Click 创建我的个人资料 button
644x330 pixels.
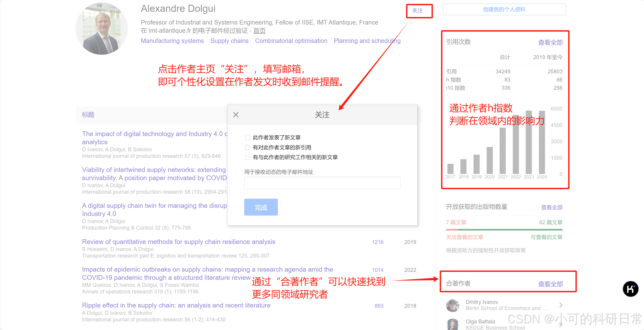coord(504,10)
